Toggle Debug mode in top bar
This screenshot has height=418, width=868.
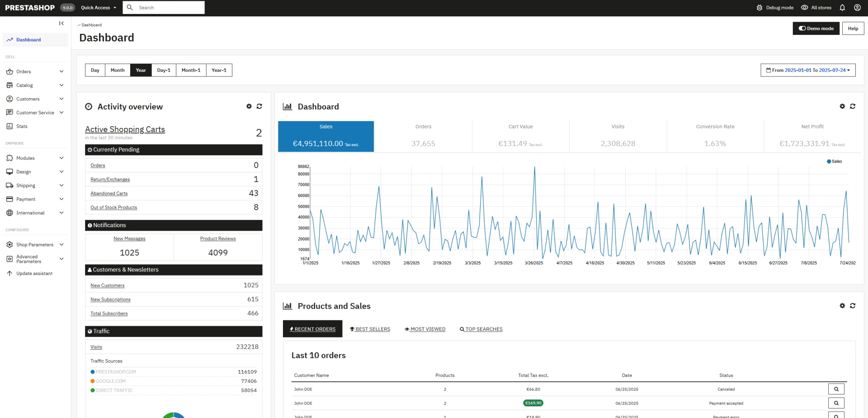point(775,8)
